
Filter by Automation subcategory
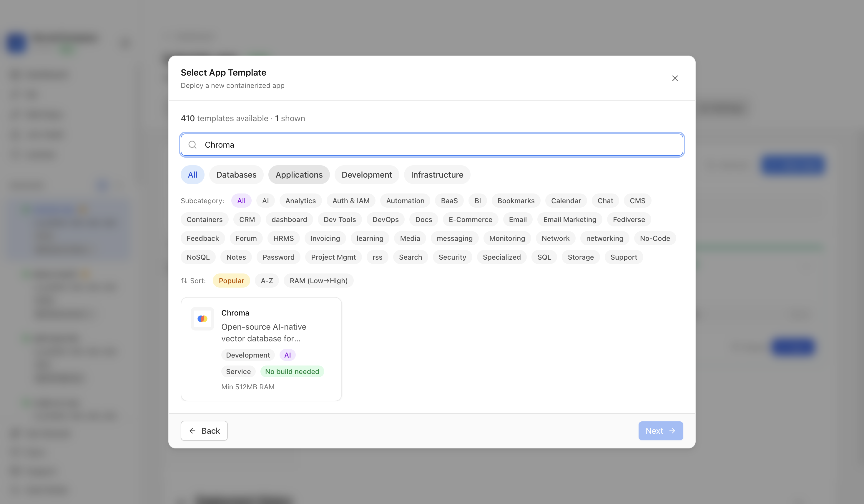(x=405, y=201)
